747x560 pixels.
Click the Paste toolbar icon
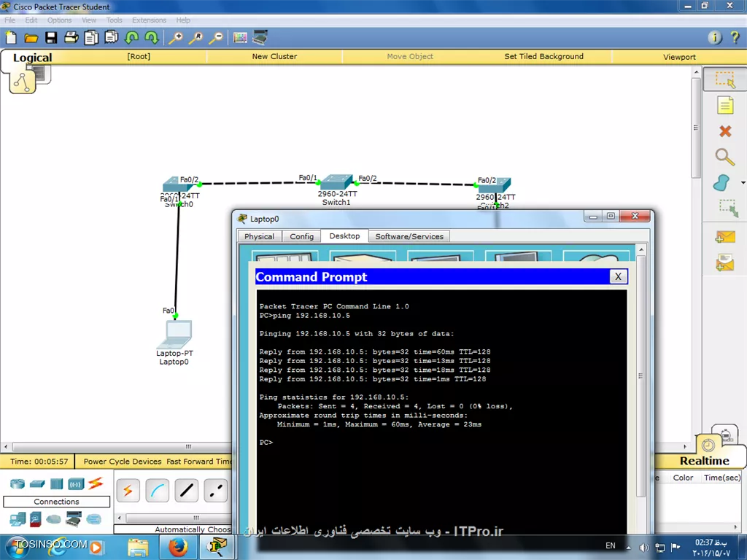coord(111,37)
